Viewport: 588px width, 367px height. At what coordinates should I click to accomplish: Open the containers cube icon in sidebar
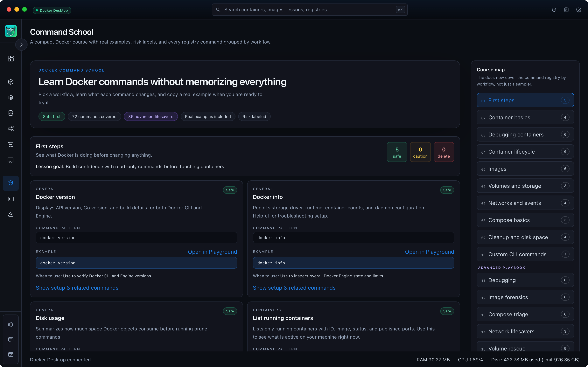[11, 82]
